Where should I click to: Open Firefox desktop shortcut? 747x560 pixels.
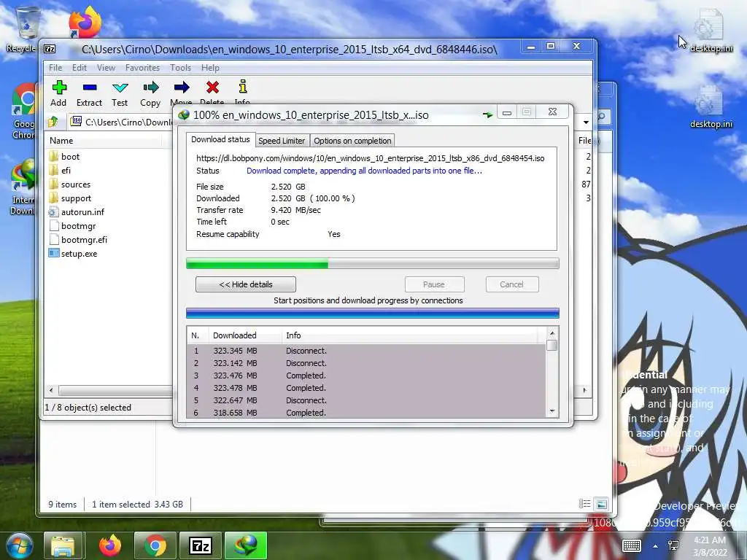click(85, 22)
